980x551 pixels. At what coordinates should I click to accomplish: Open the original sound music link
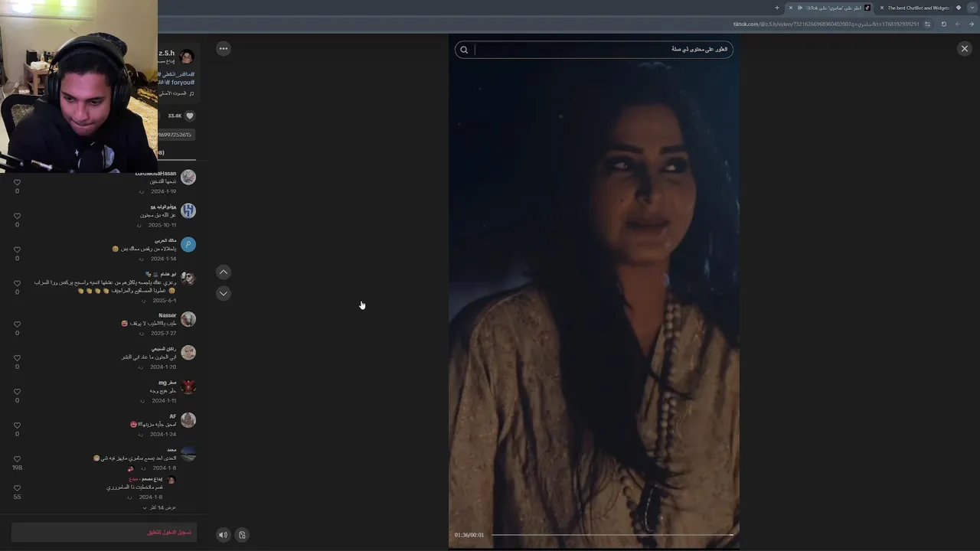coord(177,93)
